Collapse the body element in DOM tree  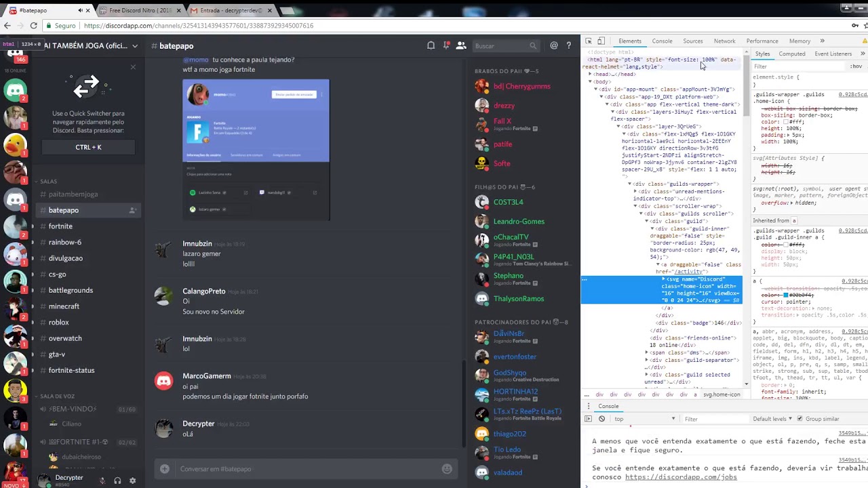(x=590, y=81)
